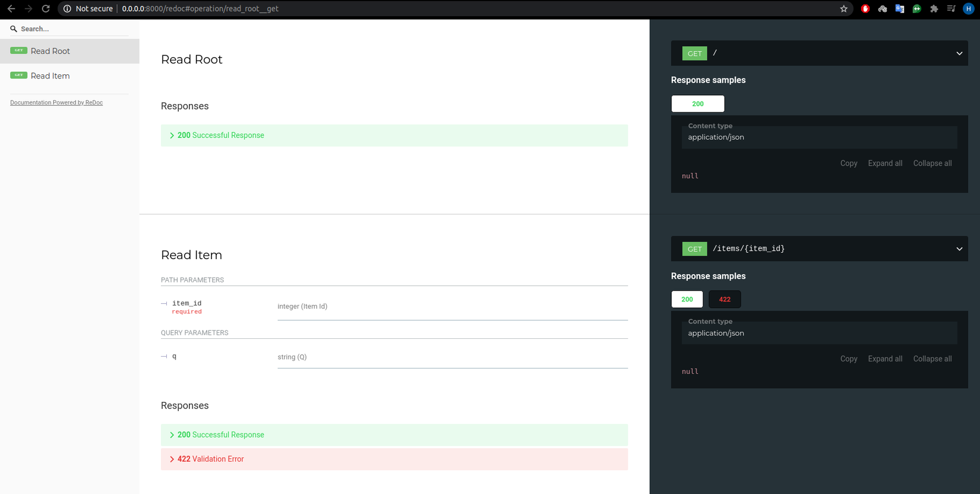Focus the browser address bar URL

(x=200, y=9)
